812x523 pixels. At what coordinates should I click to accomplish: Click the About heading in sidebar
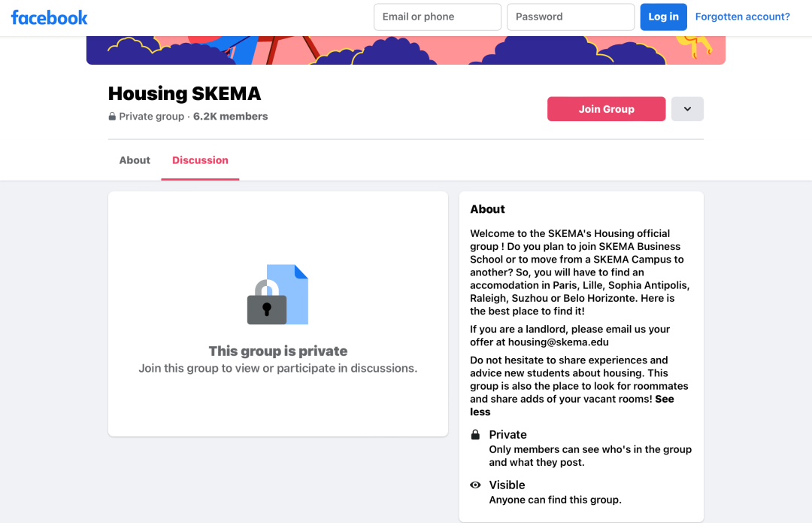point(487,209)
